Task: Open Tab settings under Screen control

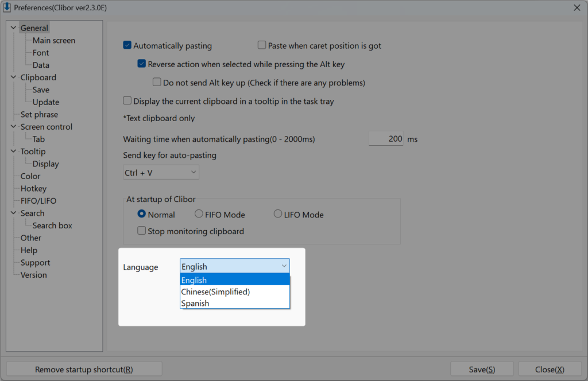Action: (38, 139)
